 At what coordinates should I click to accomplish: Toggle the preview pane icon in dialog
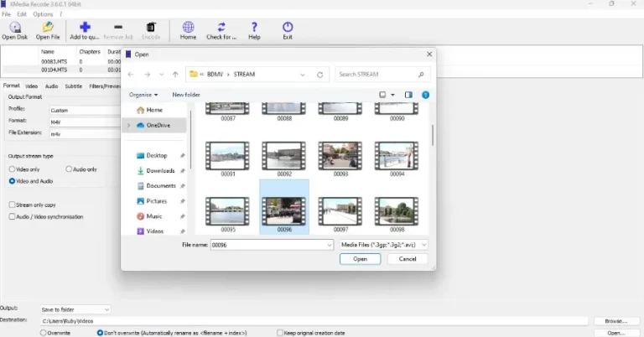coord(408,95)
